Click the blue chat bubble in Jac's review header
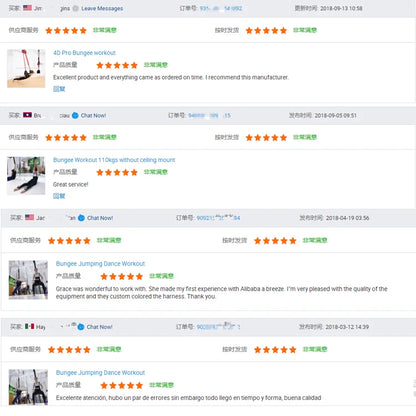The image size is (416, 416). point(81,218)
